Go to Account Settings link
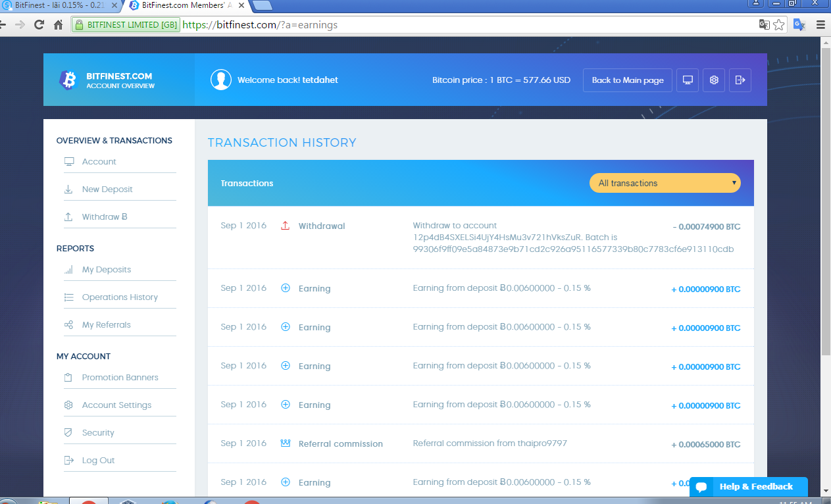The image size is (831, 504). (x=116, y=405)
